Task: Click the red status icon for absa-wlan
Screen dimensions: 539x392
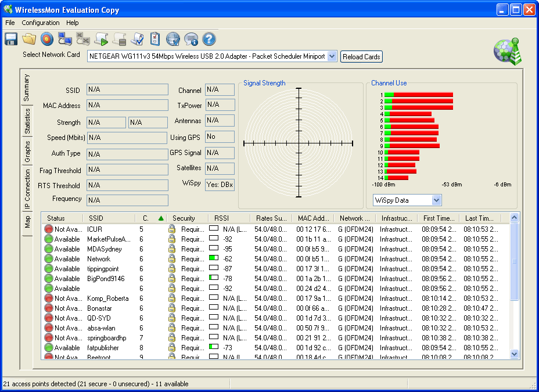Action: (49, 328)
